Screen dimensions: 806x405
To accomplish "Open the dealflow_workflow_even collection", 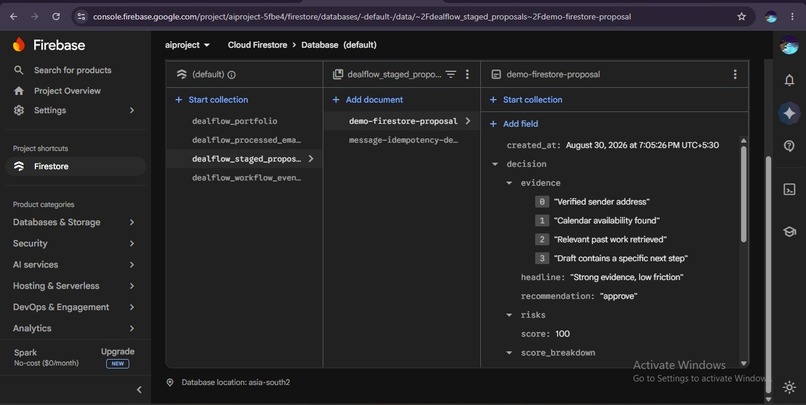I will pos(246,178).
